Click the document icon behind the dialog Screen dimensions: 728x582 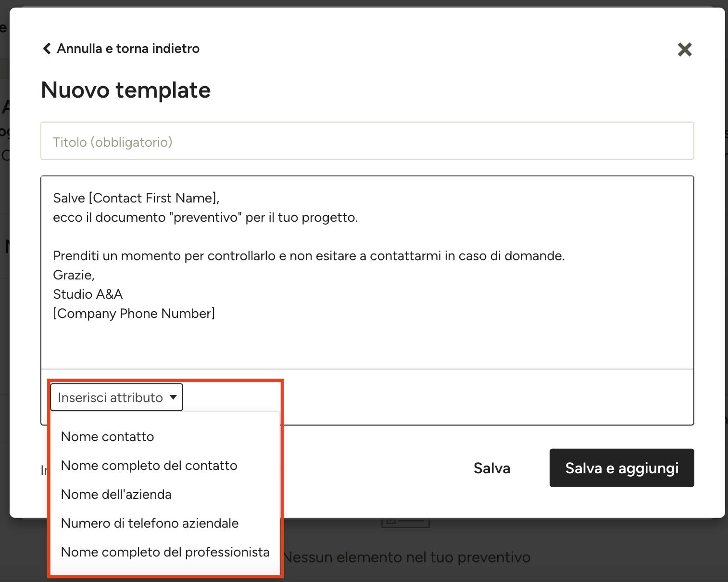pyautogui.click(x=405, y=523)
